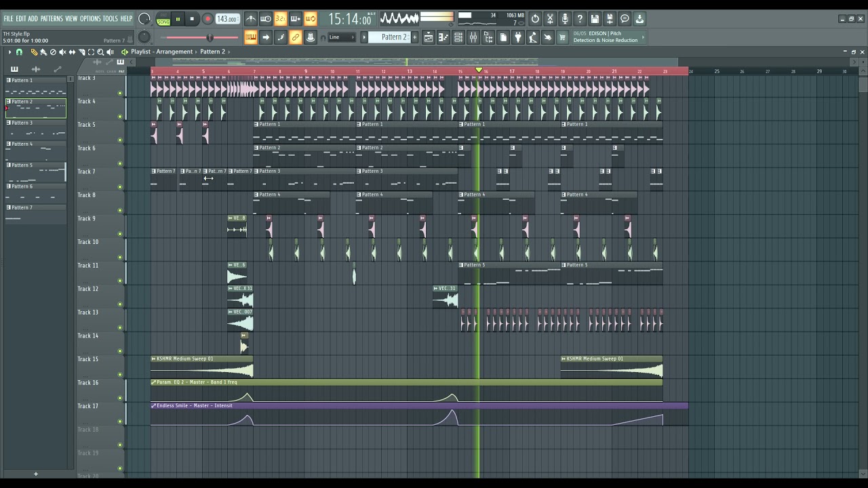The height and width of the screenshot is (488, 868).
Task: Open the tempo tapper icon
Action: [533, 37]
